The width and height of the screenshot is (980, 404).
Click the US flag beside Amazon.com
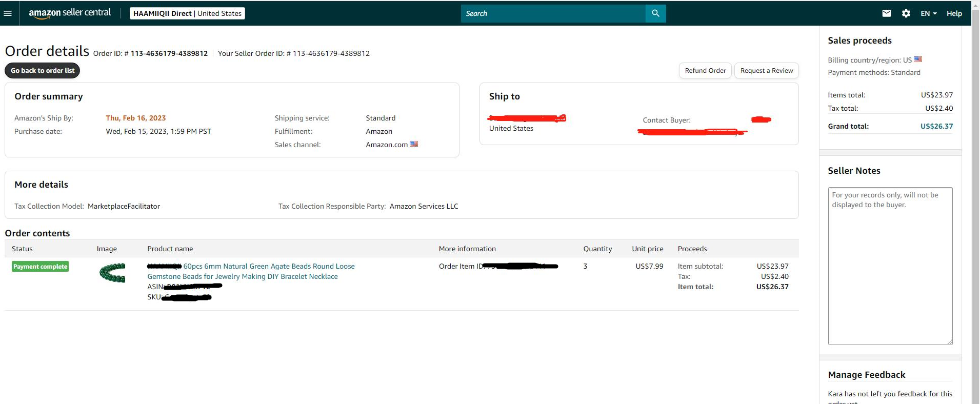pyautogui.click(x=414, y=144)
